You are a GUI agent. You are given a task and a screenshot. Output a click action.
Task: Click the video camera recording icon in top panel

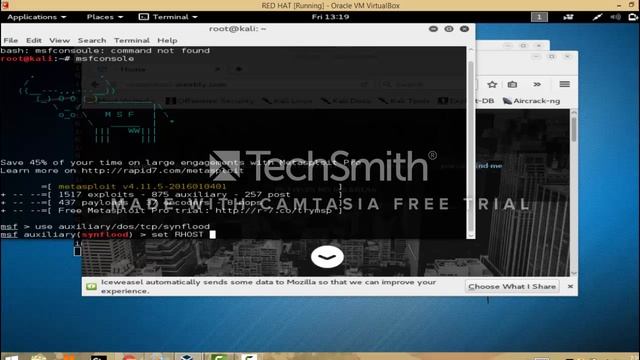(x=568, y=17)
